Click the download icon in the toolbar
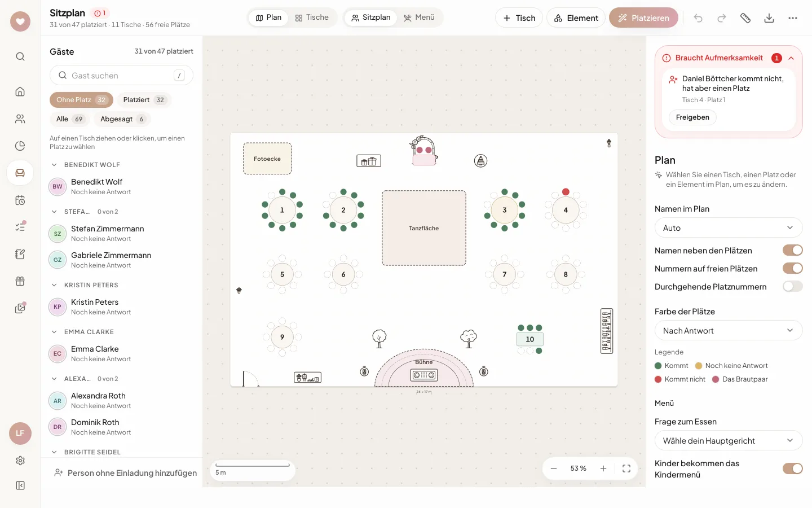This screenshot has width=812, height=508. pos(769,18)
